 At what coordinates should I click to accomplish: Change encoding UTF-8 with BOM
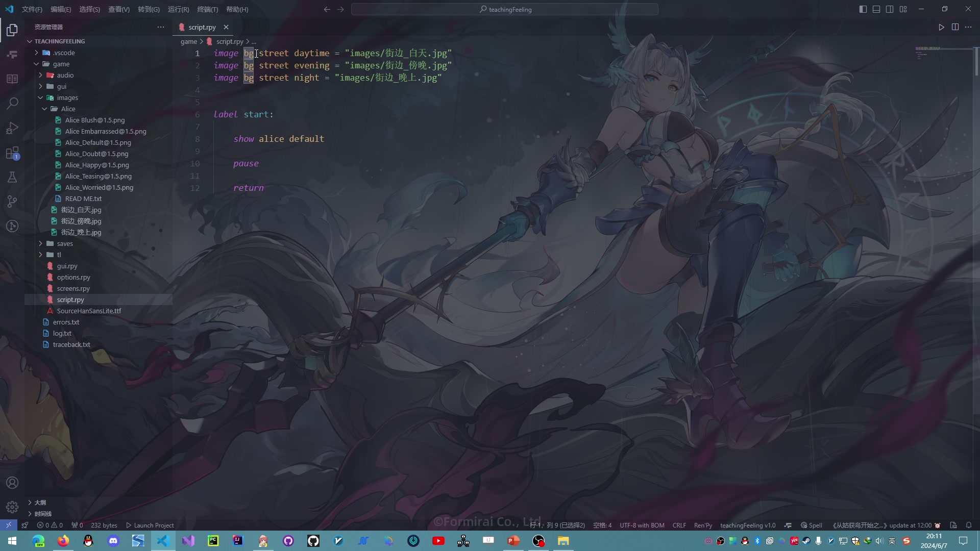click(642, 525)
